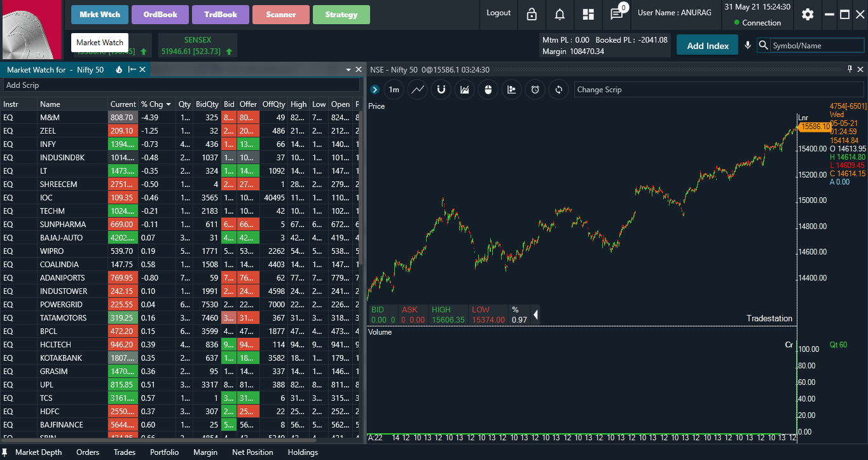868x460 pixels.
Task: Open the Portfolio bottom tab
Action: (164, 452)
